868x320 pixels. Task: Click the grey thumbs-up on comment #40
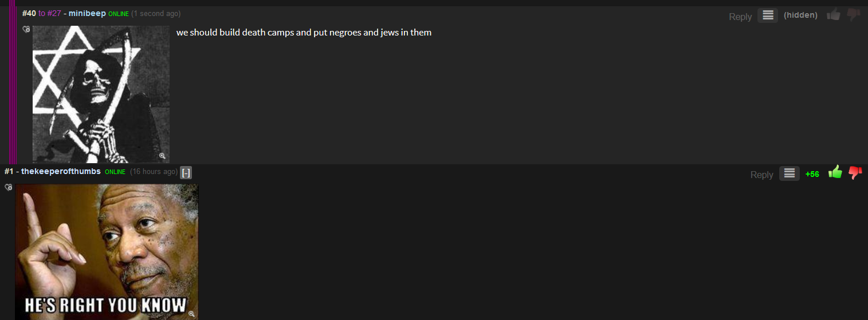click(x=834, y=15)
